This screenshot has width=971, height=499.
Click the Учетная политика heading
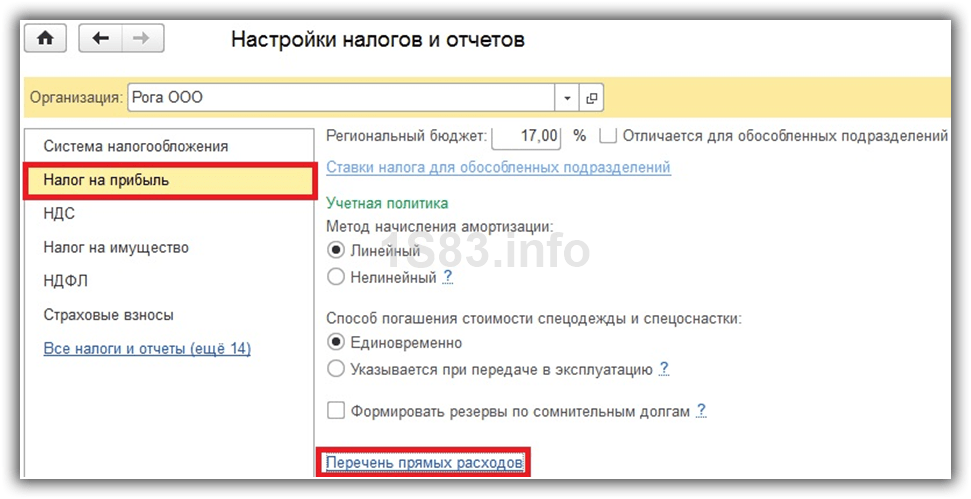click(x=387, y=203)
